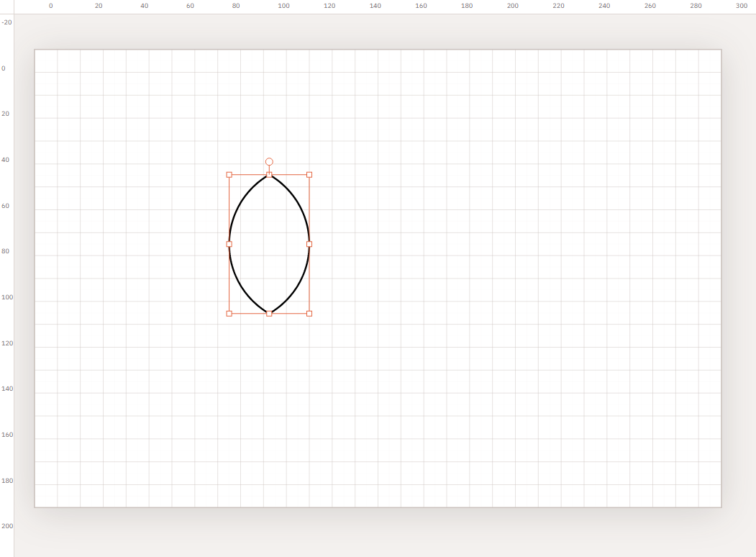Click the 100 mark on horizontal ruler
This screenshot has height=557, width=756.
(283, 6)
